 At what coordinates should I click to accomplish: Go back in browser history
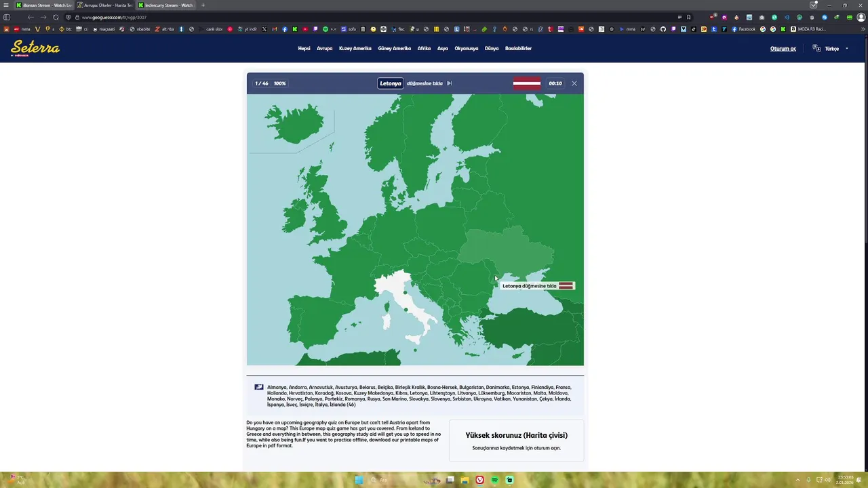click(x=31, y=17)
